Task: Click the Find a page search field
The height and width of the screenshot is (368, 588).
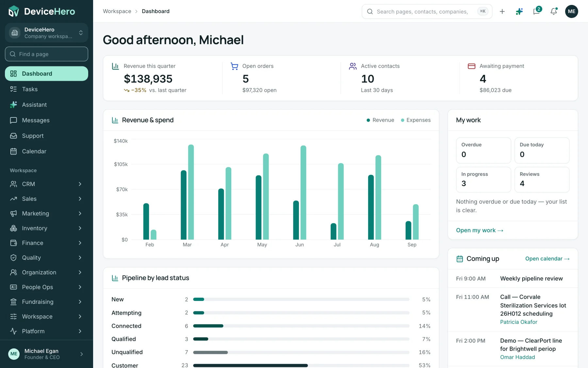Action: (x=46, y=54)
